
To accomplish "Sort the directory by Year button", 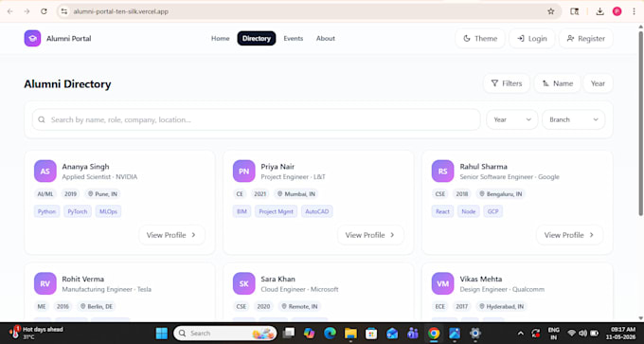I will [x=598, y=83].
